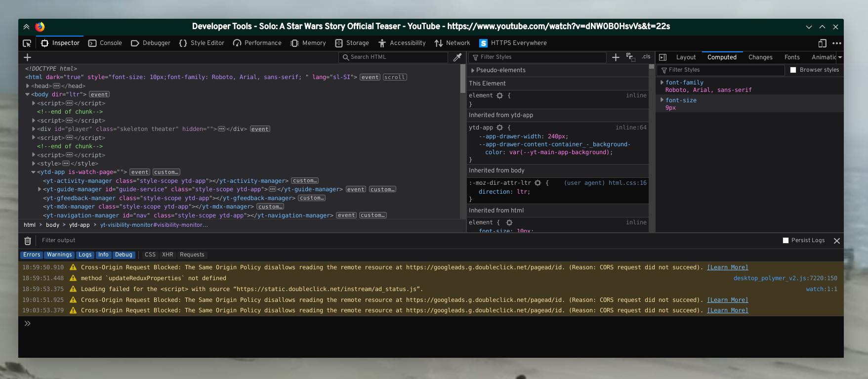Screen dimensions: 868x379
Task: Click the warning icon of updateReduxProperties message
Action: [73, 278]
